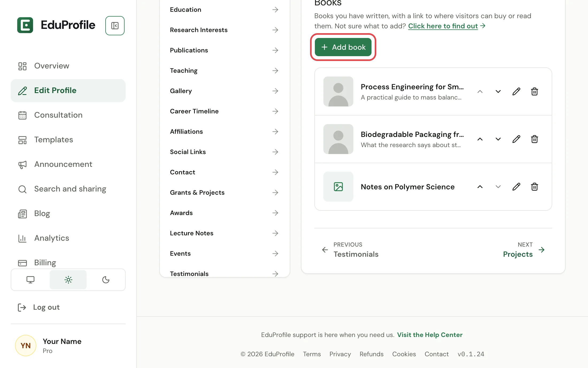Move Biodegradable Packaging book up
The height and width of the screenshot is (368, 588).
click(480, 139)
